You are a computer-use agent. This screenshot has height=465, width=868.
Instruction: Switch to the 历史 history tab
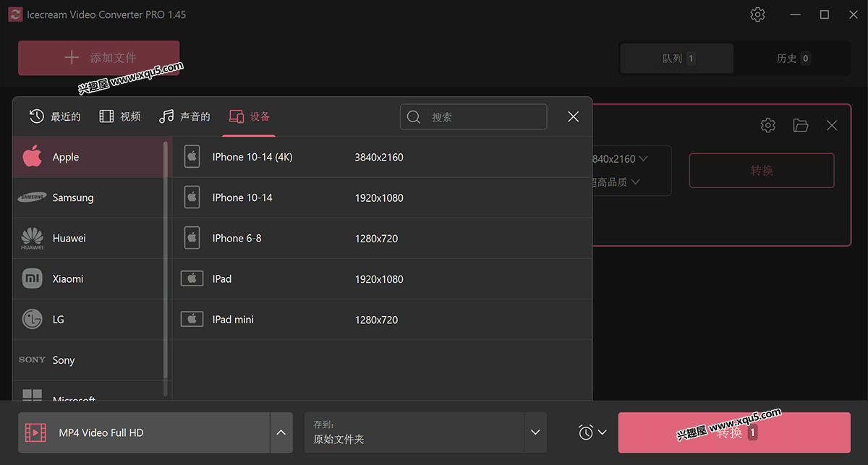click(x=792, y=59)
